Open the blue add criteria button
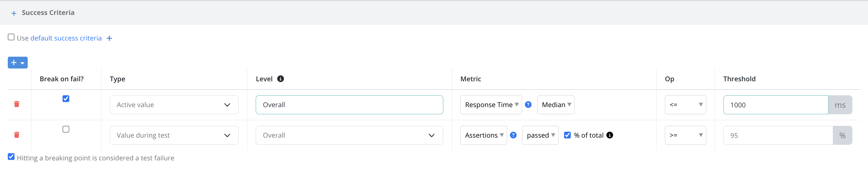This screenshot has width=868, height=175. coord(17,63)
